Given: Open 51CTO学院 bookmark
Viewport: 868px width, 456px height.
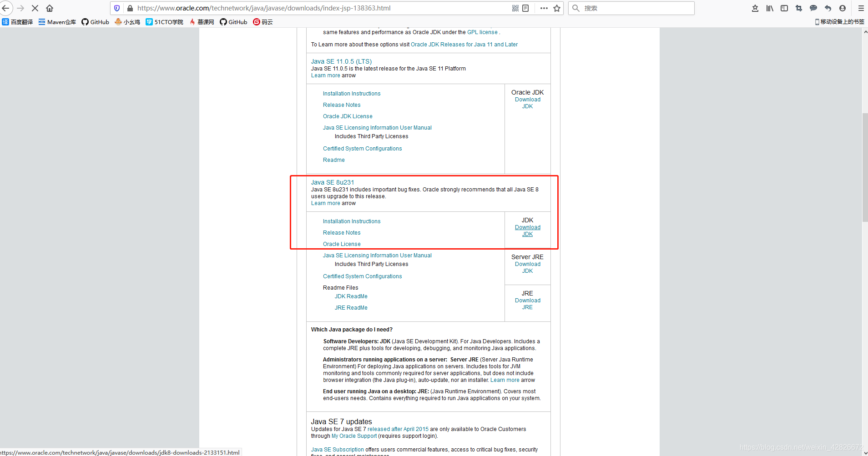Looking at the screenshot, I should click(164, 22).
